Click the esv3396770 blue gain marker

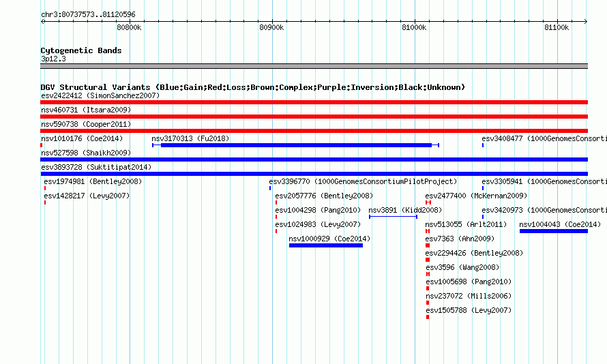(270, 188)
